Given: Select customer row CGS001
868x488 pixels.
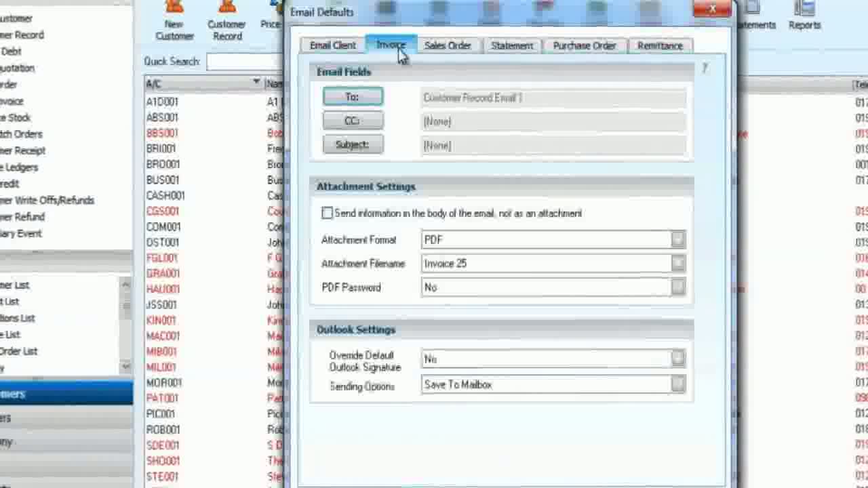Looking at the screenshot, I should coord(163,211).
